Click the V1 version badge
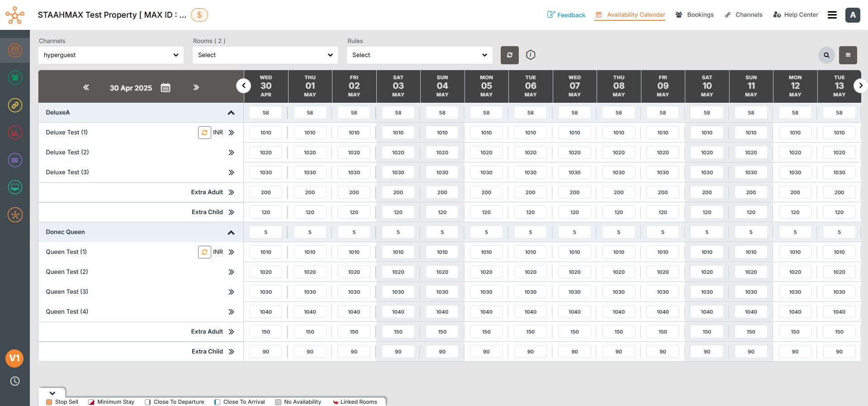This screenshot has height=406, width=868. point(14,358)
